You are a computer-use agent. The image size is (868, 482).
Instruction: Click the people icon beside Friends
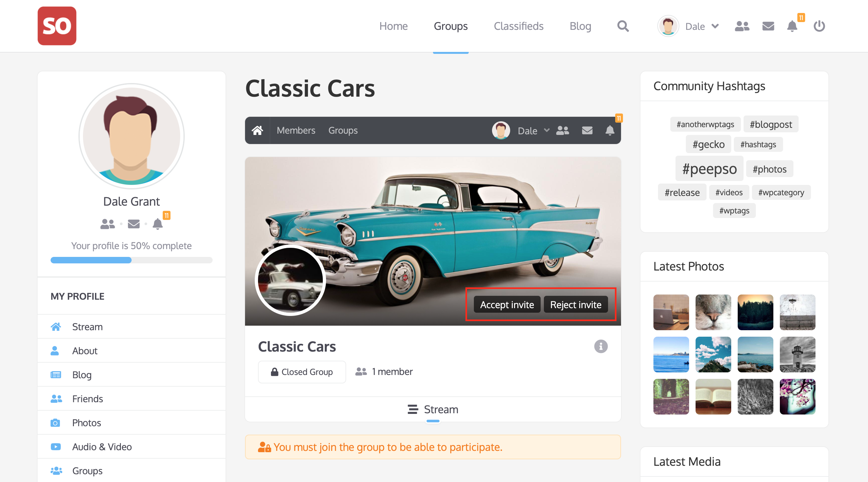pyautogui.click(x=56, y=398)
